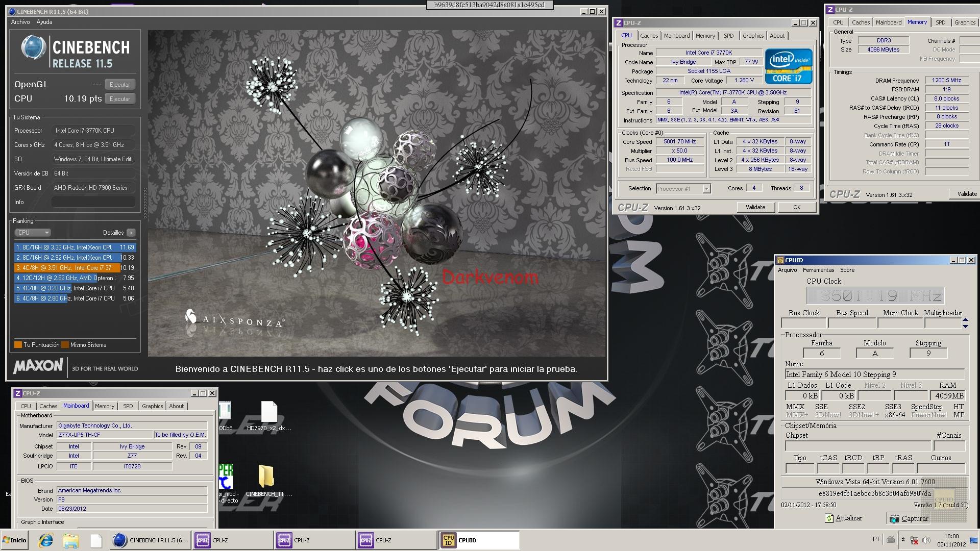Click Atualizar button in CPUID
980x551 pixels.
pyautogui.click(x=844, y=518)
